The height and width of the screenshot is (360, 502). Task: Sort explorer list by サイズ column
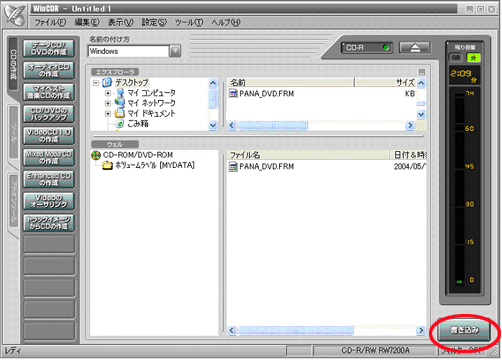pyautogui.click(x=385, y=82)
